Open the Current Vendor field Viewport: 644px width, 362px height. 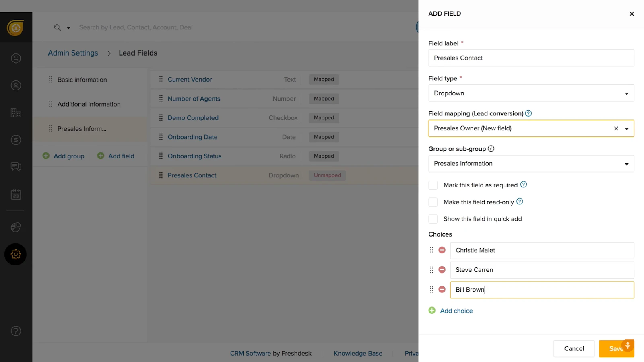[190, 80]
